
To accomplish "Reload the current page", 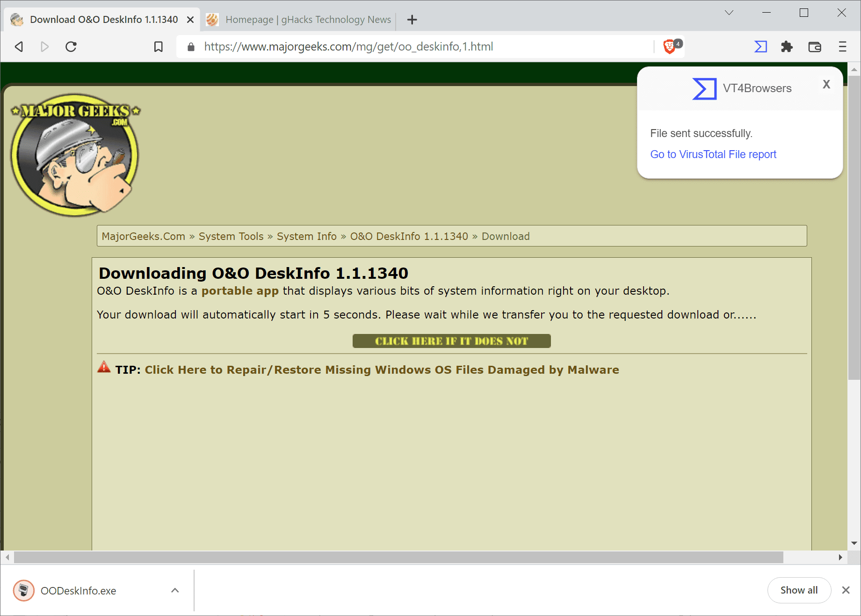I will pos(71,47).
